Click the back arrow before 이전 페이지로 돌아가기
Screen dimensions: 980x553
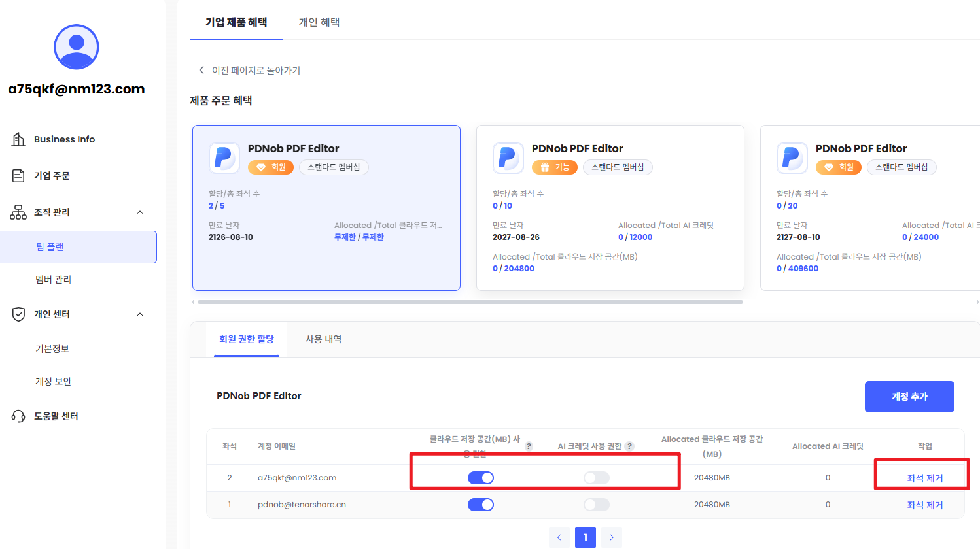click(x=201, y=70)
